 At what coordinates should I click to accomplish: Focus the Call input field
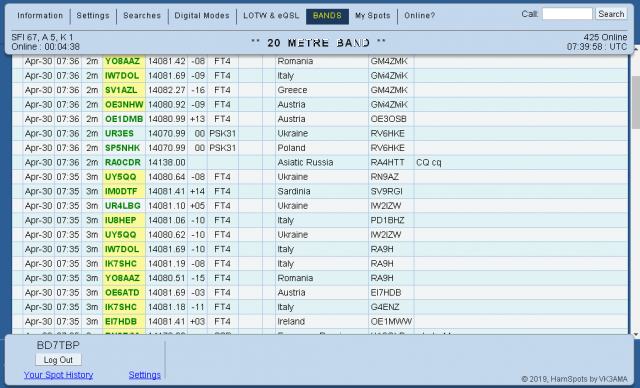click(567, 14)
